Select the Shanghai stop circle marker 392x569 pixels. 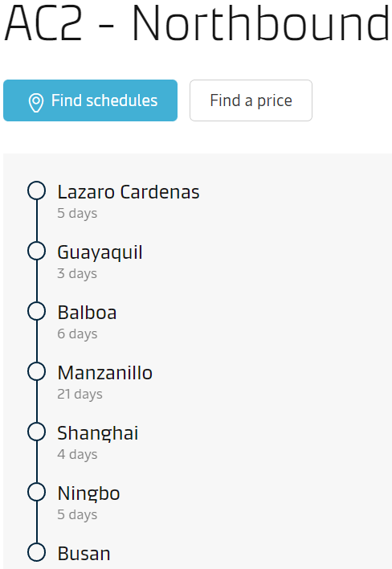pos(37,432)
